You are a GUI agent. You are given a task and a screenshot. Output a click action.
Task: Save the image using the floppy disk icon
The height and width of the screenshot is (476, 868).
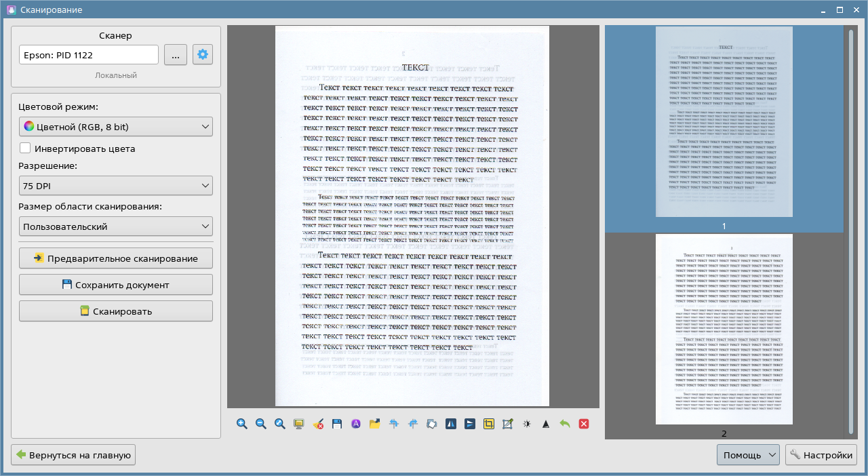point(337,424)
